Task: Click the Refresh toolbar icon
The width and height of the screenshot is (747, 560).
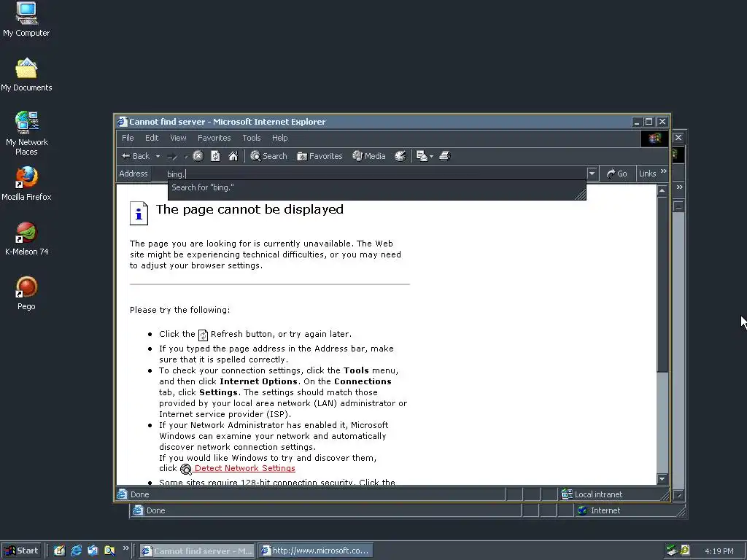Action: pos(215,156)
